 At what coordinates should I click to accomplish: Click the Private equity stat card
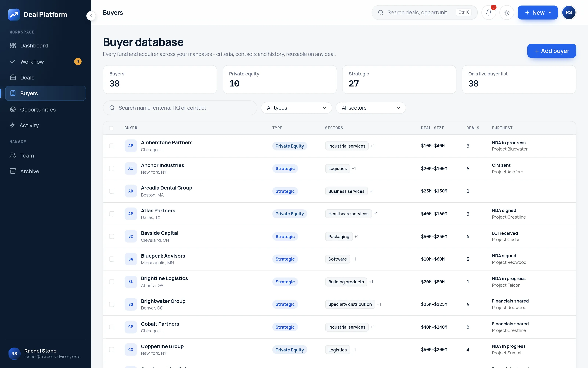[280, 79]
